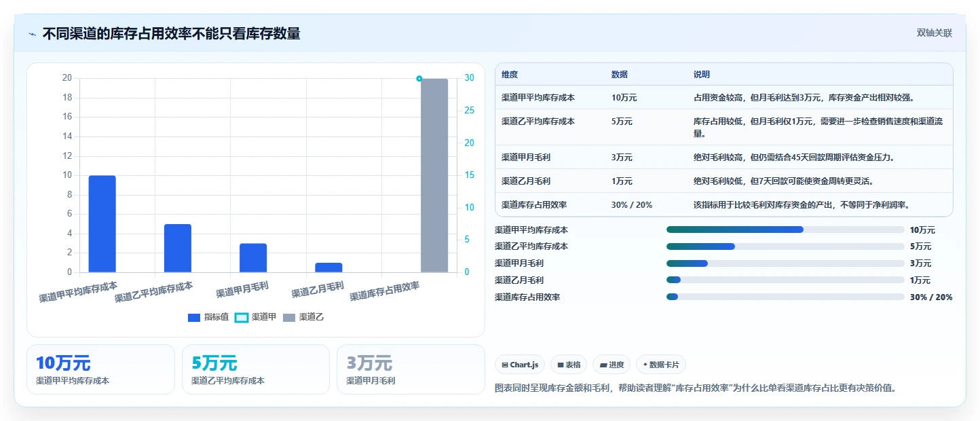Click the gray 渠道乙 legend swatch

click(x=289, y=317)
